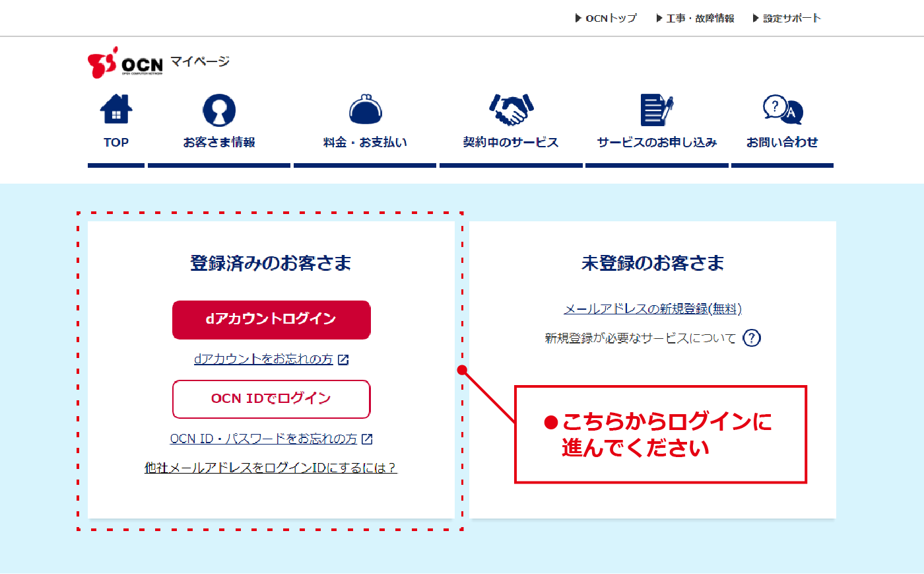
Task: Open the OCN ID・パスワードをお忘れの方 link
Action: [263, 439]
